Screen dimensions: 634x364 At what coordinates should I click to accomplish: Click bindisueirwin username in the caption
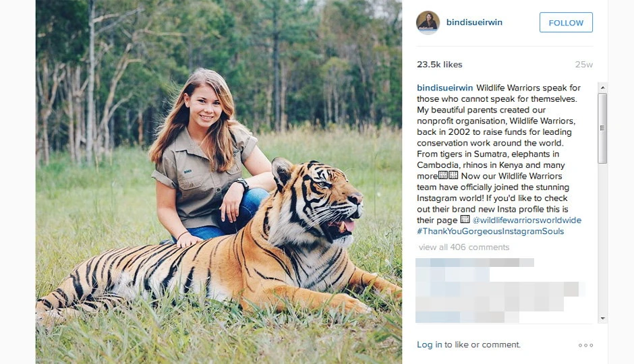[445, 88]
